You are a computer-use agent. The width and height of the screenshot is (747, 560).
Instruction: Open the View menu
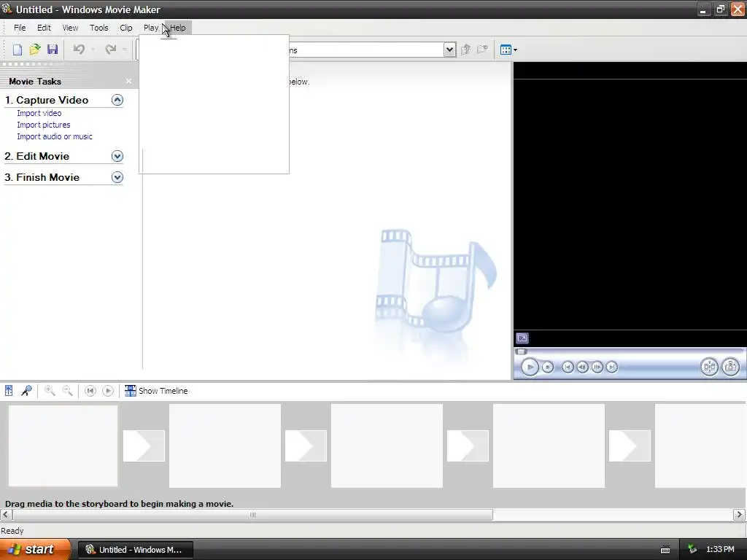[70, 28]
